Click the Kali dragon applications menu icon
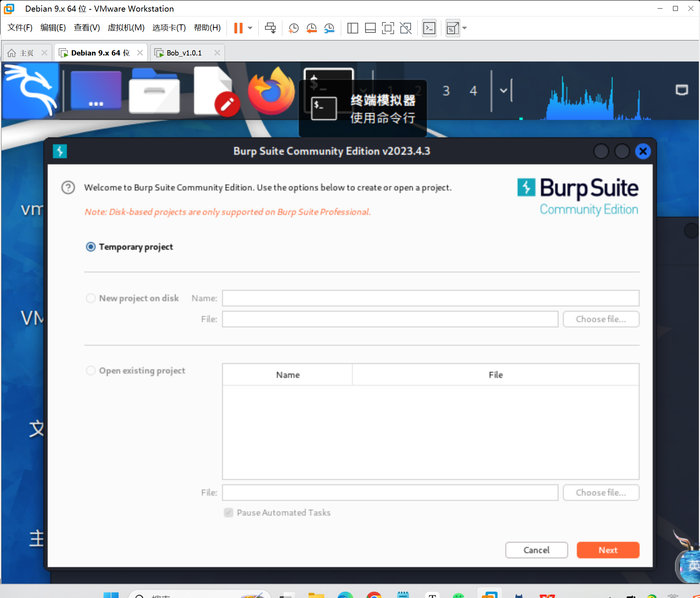 click(31, 90)
